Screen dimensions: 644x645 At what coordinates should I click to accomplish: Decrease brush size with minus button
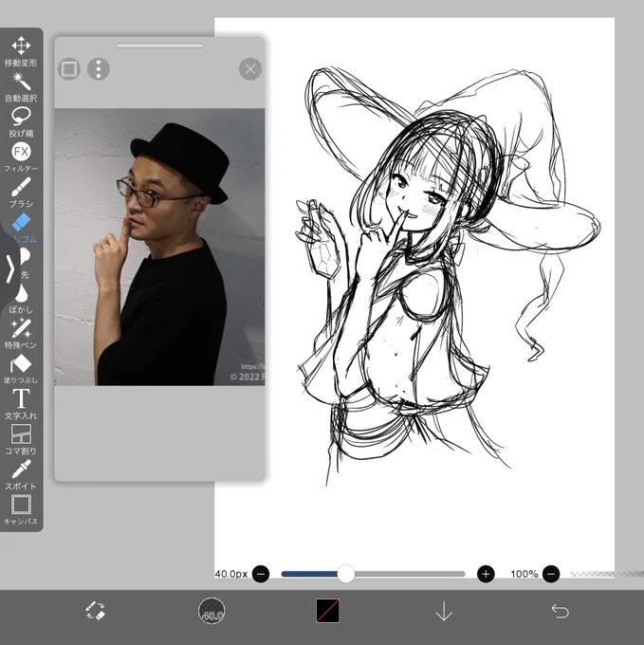261,574
